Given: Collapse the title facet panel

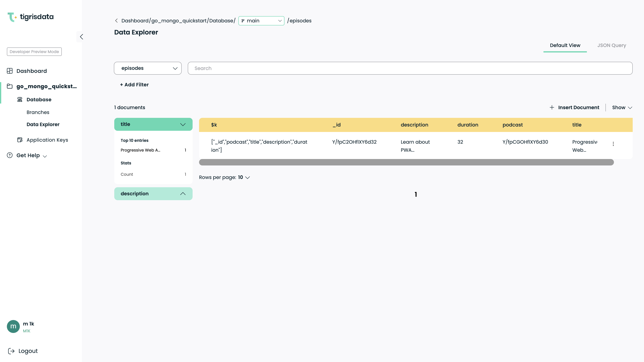Looking at the screenshot, I should pos(183,125).
